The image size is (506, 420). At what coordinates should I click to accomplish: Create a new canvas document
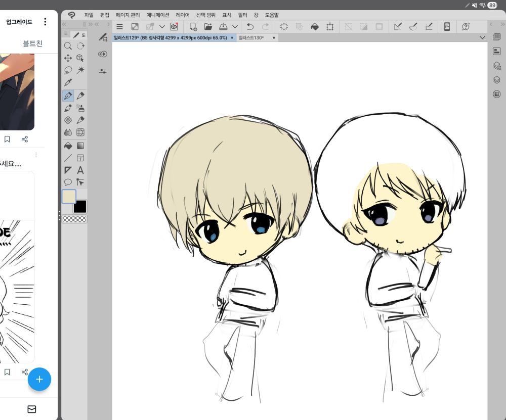pyautogui.click(x=193, y=27)
